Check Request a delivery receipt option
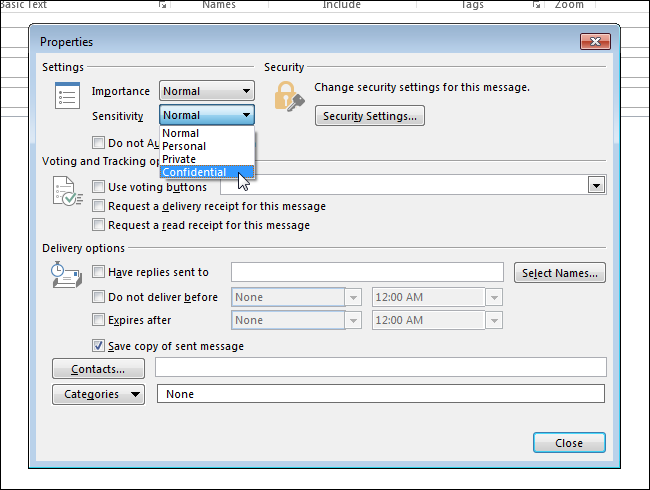 [x=98, y=206]
